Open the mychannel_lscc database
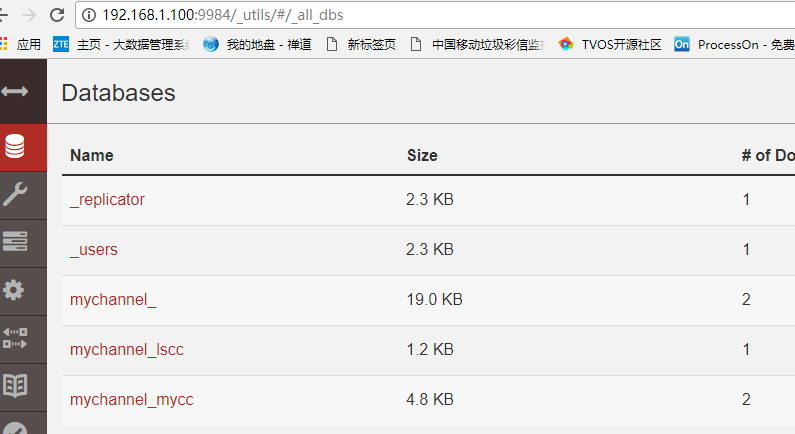Image resolution: width=795 pixels, height=434 pixels. click(x=127, y=349)
